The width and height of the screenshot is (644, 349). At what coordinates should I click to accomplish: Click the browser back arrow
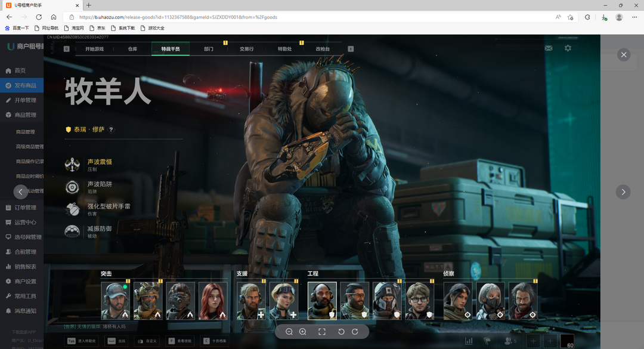(10, 17)
